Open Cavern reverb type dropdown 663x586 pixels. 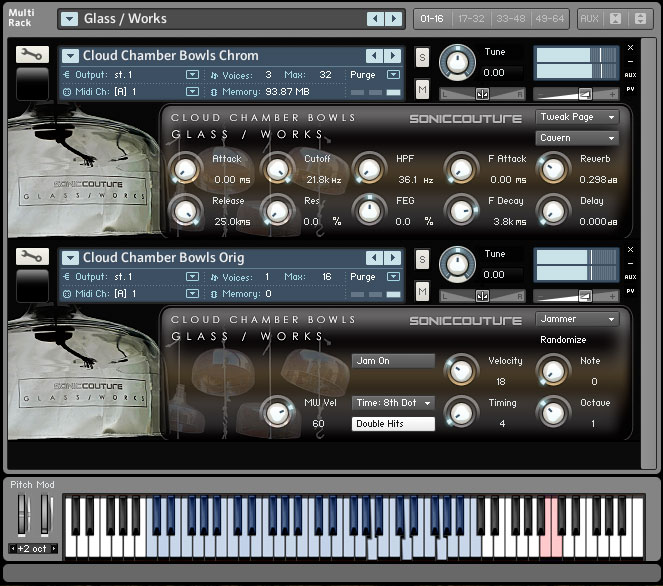coord(577,138)
